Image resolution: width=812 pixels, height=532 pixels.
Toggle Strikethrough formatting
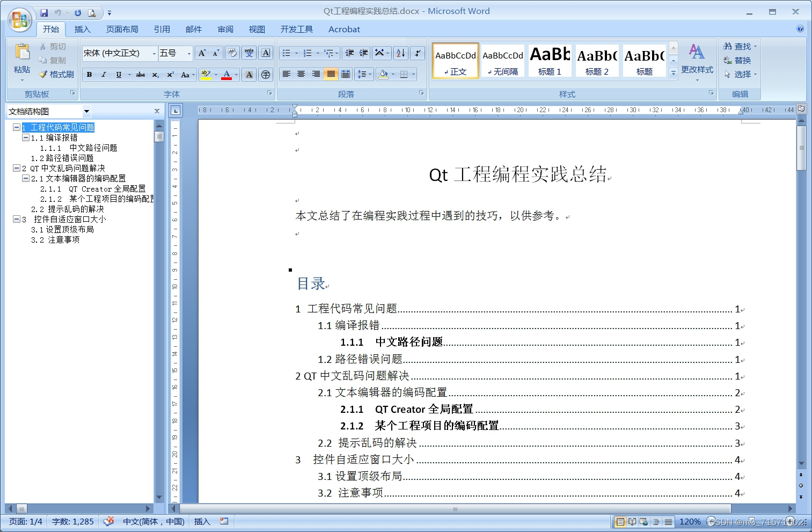pos(141,75)
